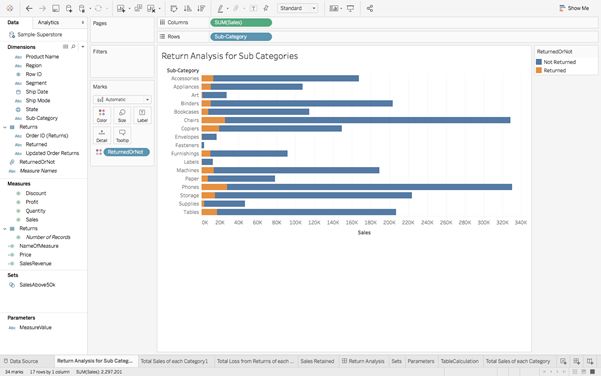Screen dimensions: 601x376
Task: Open the clear sheet dropdown arrow
Action: 159,8
